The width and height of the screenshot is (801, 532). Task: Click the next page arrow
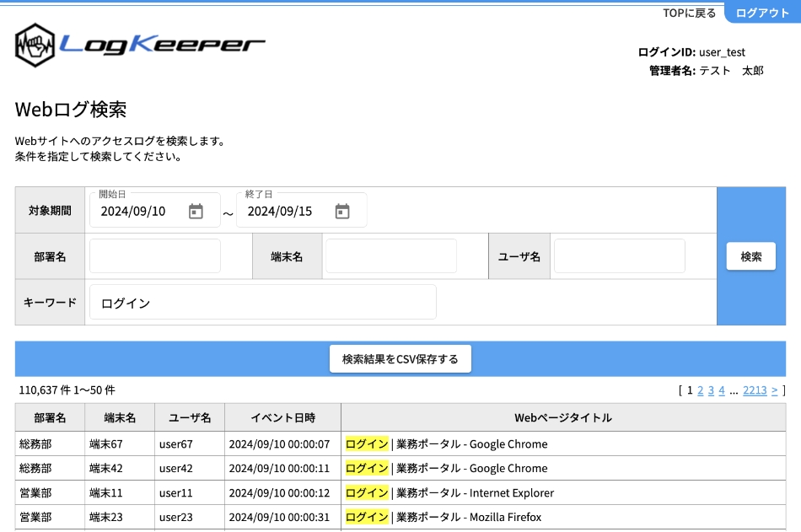(x=774, y=390)
